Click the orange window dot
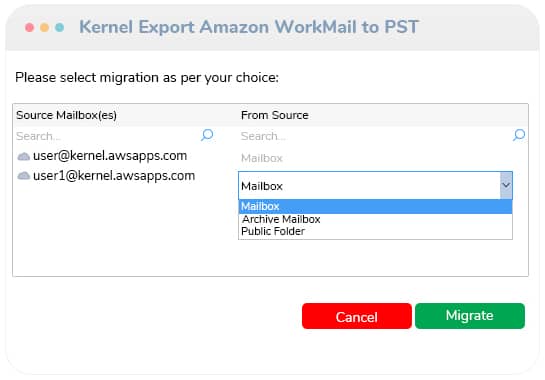 [x=44, y=27]
